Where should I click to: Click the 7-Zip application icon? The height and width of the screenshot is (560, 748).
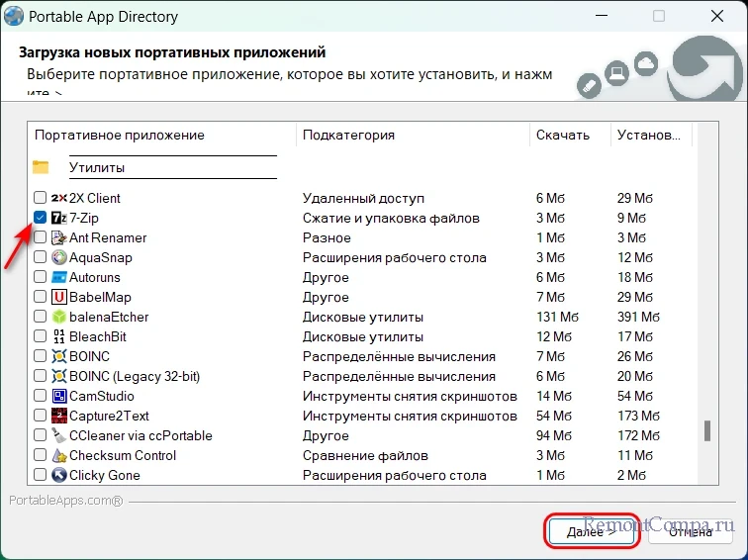coord(58,218)
